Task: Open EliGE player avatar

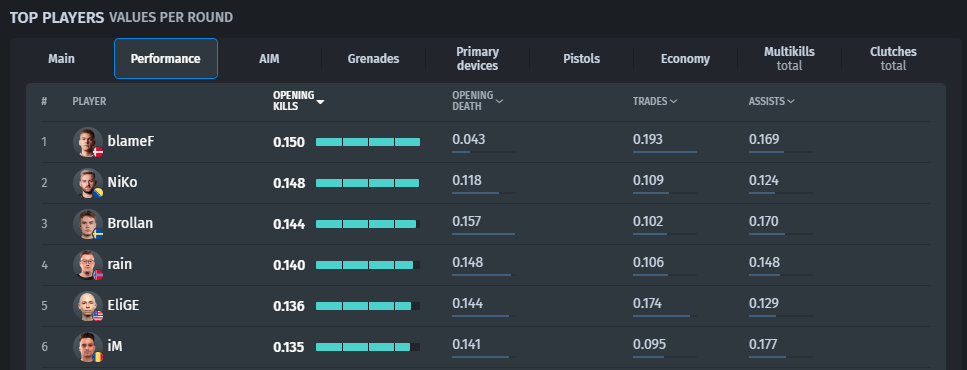Action: [88, 306]
